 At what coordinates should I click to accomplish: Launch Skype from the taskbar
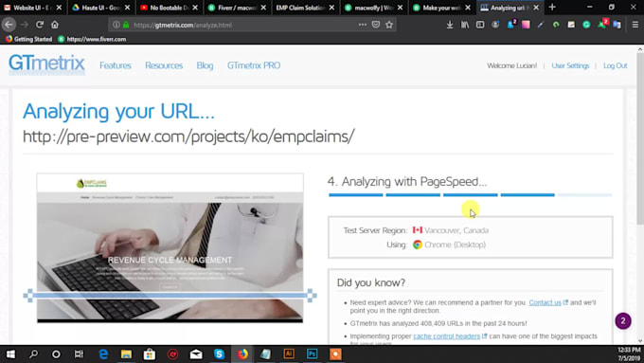tap(219, 354)
